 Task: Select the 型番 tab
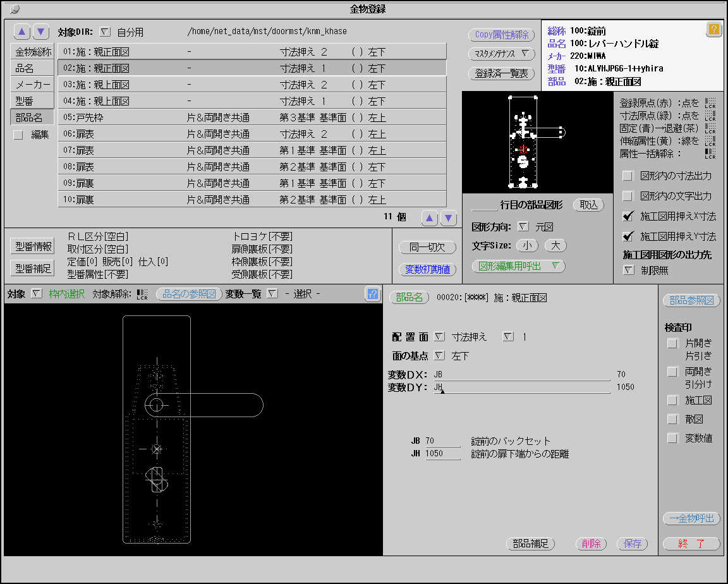(x=32, y=100)
